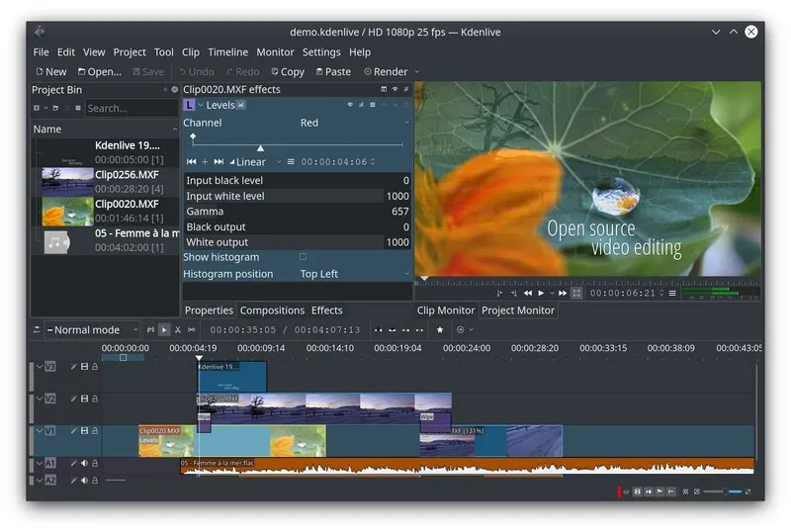Viewport: 791px width, 532px height.
Task: Go to previous keyframe in Levels effect
Action: [191, 161]
